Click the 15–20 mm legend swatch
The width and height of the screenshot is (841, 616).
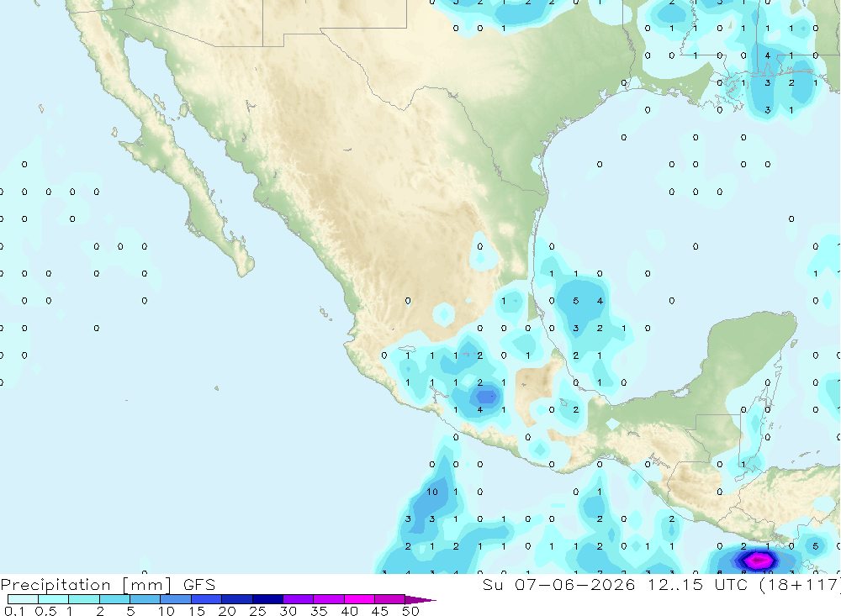click(206, 599)
